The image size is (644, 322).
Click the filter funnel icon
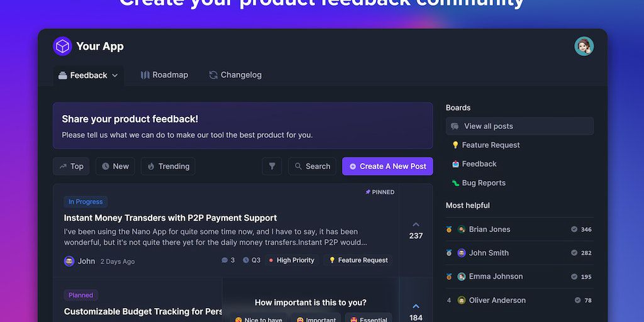272,166
